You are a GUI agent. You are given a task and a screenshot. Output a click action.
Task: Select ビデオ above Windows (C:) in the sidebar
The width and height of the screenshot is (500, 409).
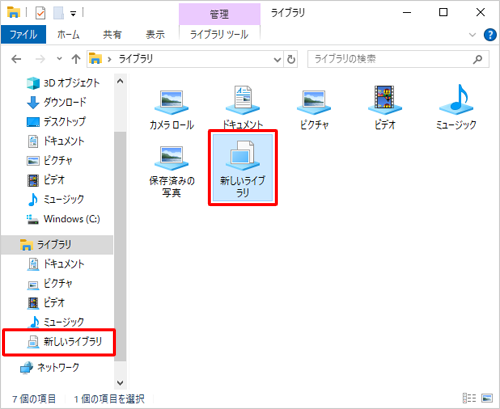(x=45, y=180)
